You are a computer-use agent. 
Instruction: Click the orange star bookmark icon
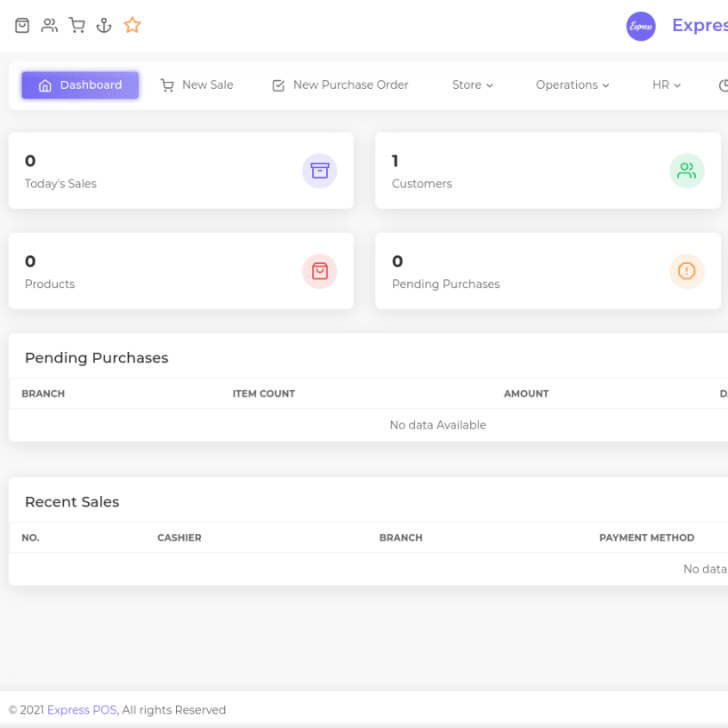tap(132, 25)
